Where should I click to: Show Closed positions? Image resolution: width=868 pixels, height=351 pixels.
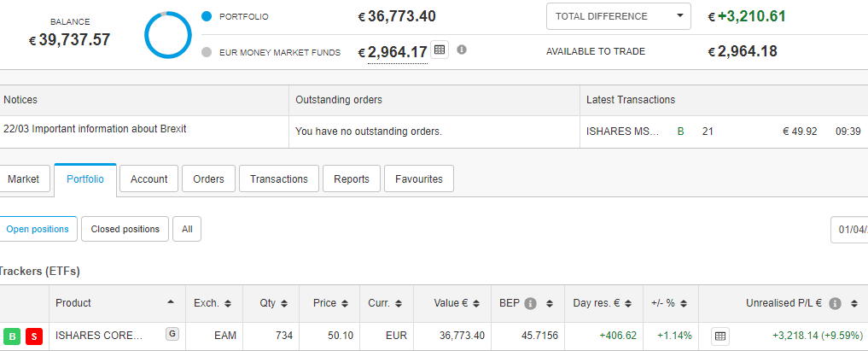tap(125, 229)
